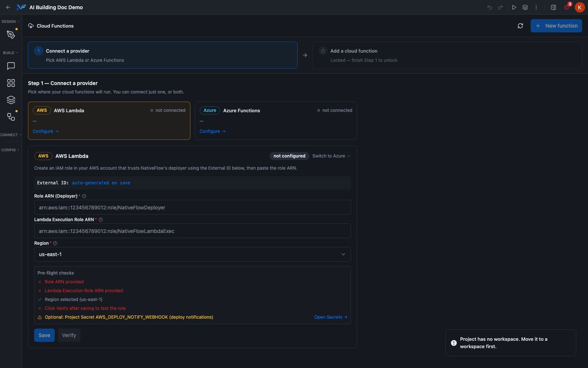The width and height of the screenshot is (588, 368).
Task: Click the Cloud Functions header icon
Action: tap(31, 26)
